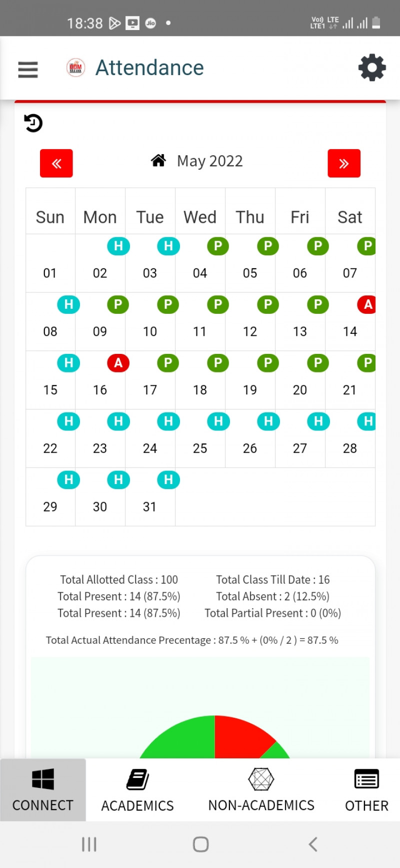The height and width of the screenshot is (868, 400).
Task: Switch to the ACADEMICS tab
Action: [137, 790]
